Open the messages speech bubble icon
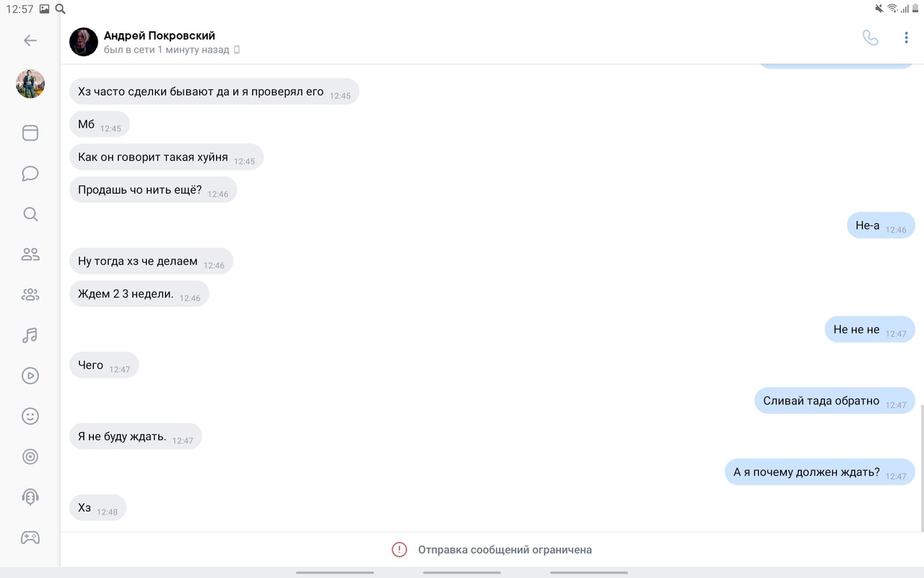 click(x=30, y=173)
